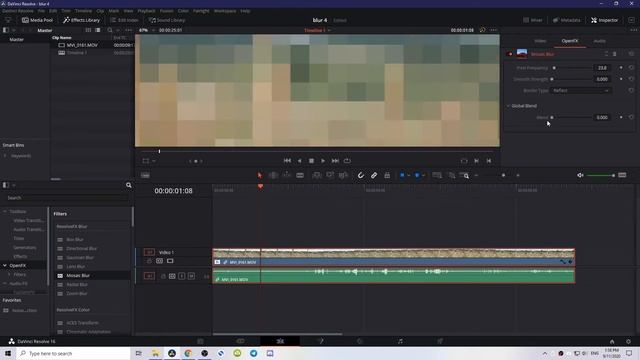Open the Border Type dropdown
Screen dimensions: 640x360
[580, 91]
